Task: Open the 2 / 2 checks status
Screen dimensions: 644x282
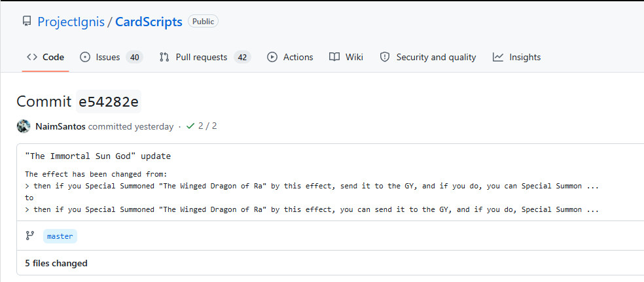Action: 202,126
